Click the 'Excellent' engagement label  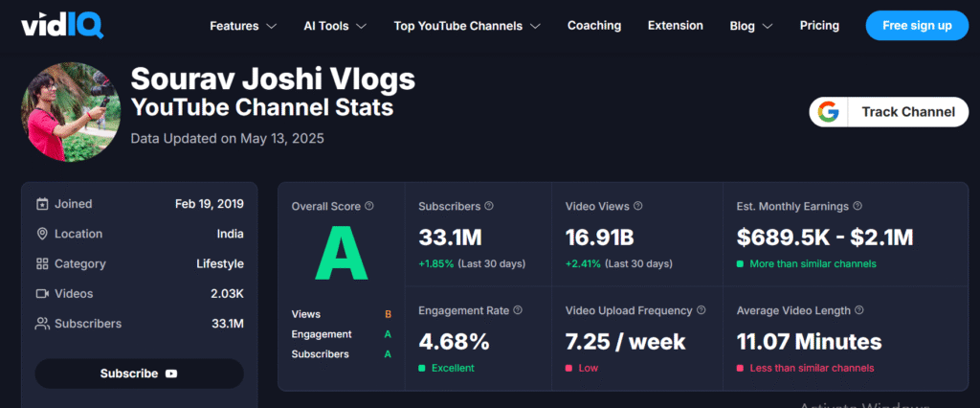click(x=453, y=368)
